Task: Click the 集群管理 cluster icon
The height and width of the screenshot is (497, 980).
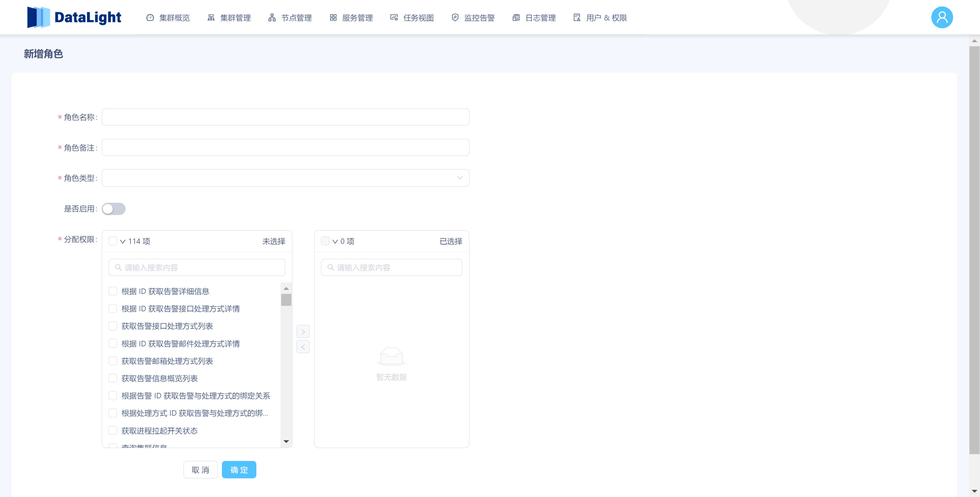Action: 211,17
